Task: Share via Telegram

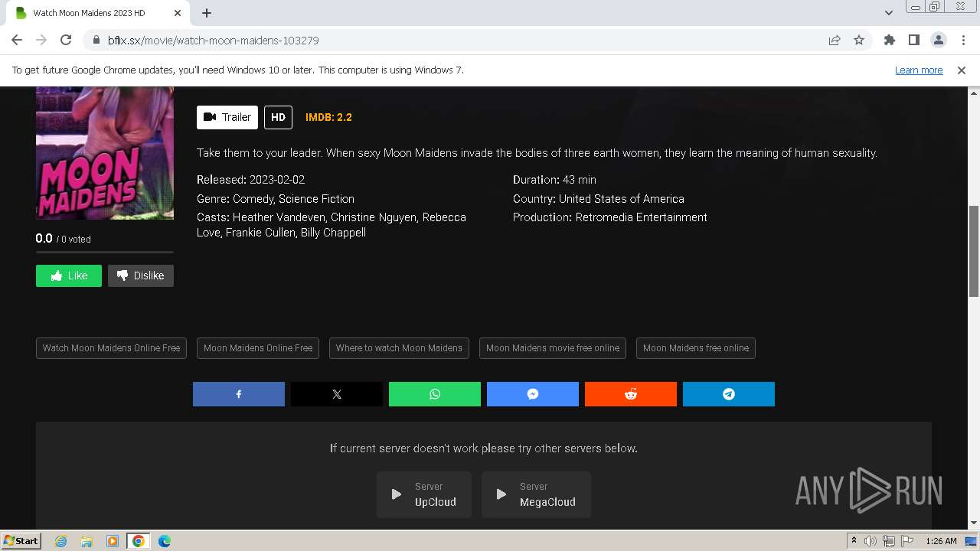Action: point(729,394)
